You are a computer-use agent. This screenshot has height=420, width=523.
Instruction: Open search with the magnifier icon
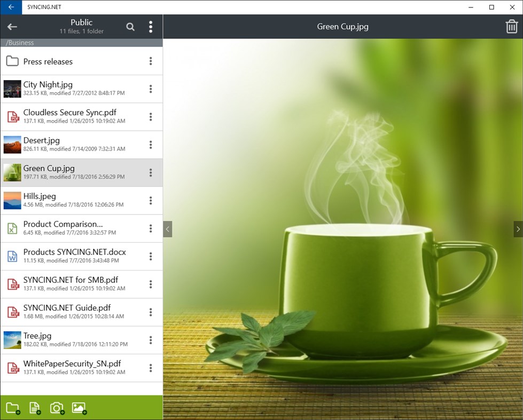[x=130, y=26]
